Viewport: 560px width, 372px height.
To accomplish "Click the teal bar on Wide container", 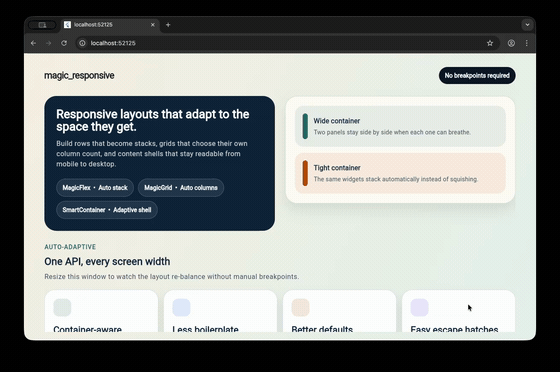I will (305, 126).
